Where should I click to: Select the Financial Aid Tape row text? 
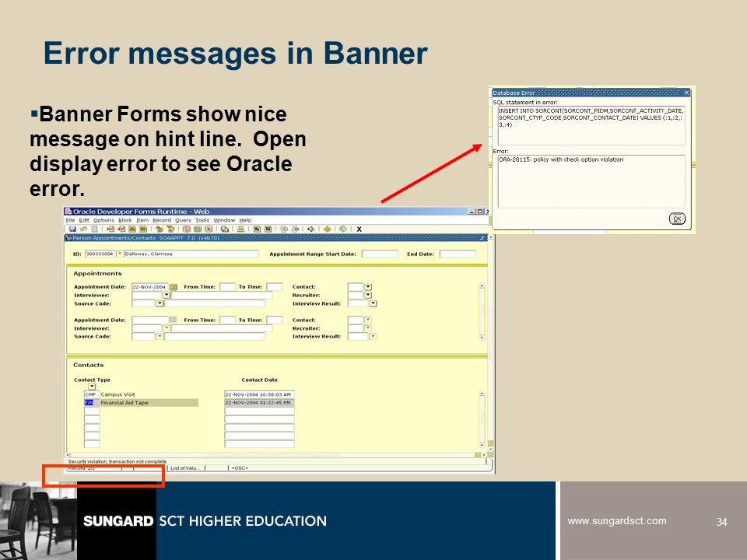[x=124, y=403]
